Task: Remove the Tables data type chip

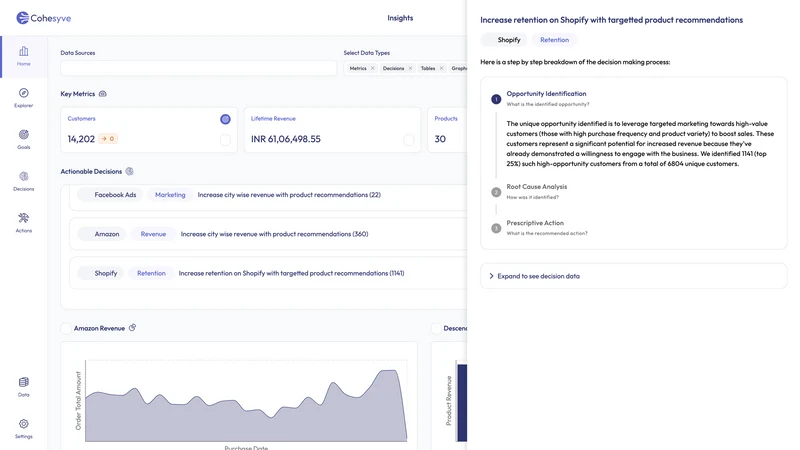Action: 441,68
